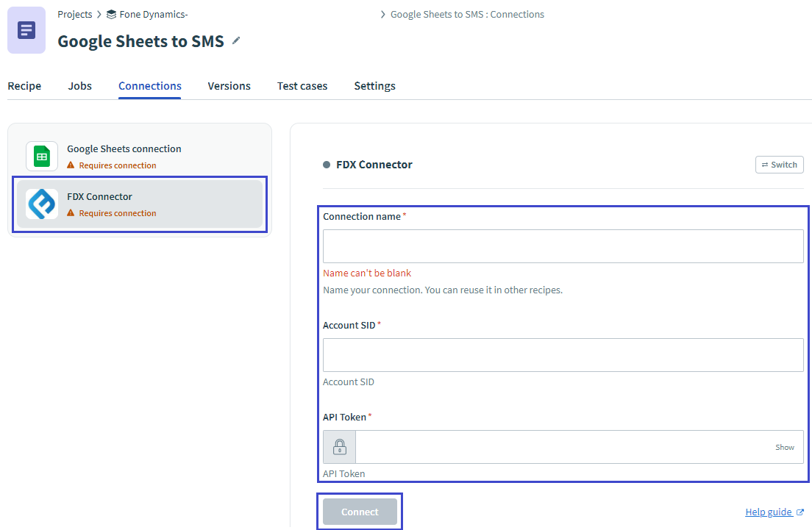Open the Jobs tab

pyautogui.click(x=79, y=86)
